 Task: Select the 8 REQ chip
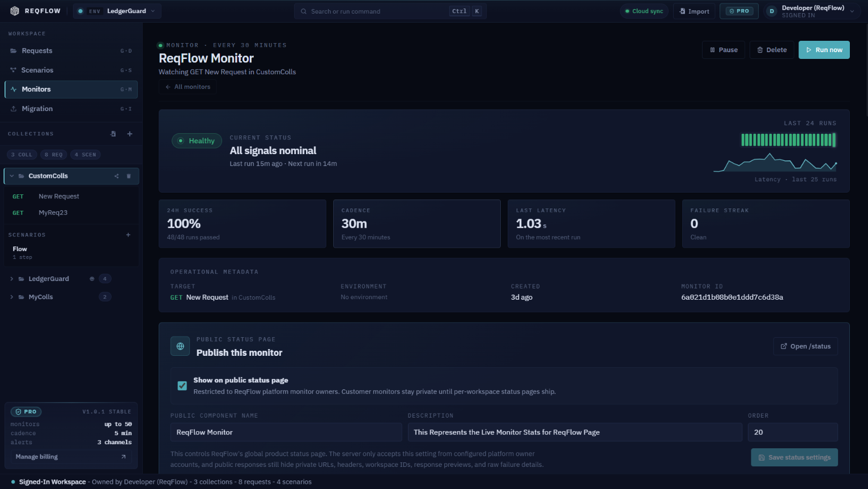(54, 155)
